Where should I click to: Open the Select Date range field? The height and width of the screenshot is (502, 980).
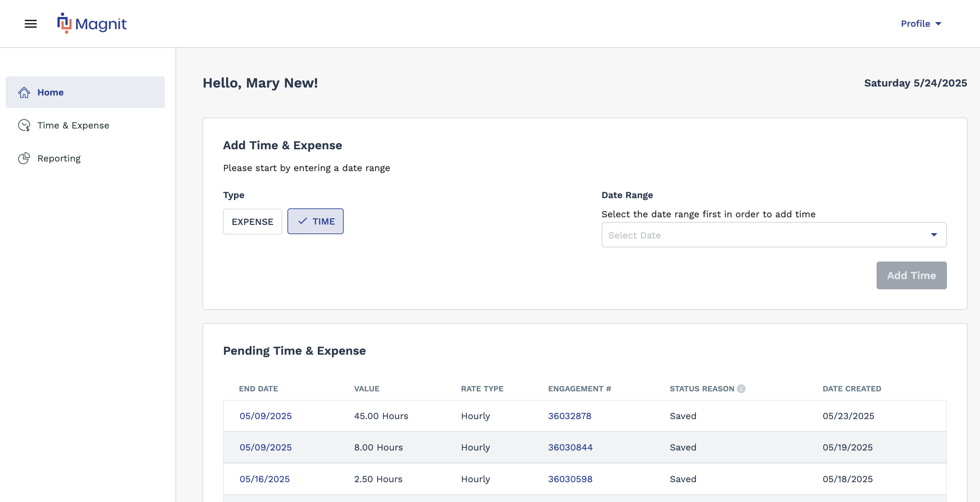tap(774, 234)
